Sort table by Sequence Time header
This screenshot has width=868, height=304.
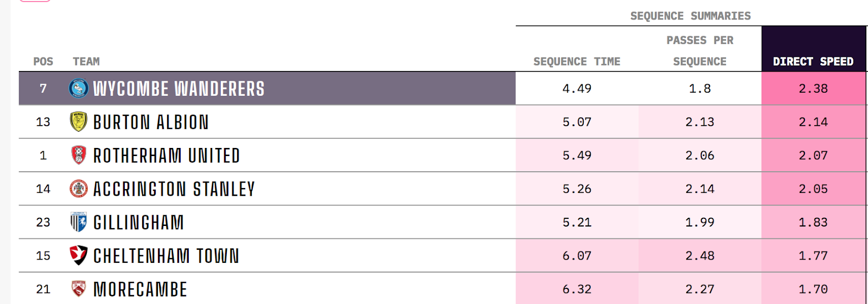tap(577, 62)
